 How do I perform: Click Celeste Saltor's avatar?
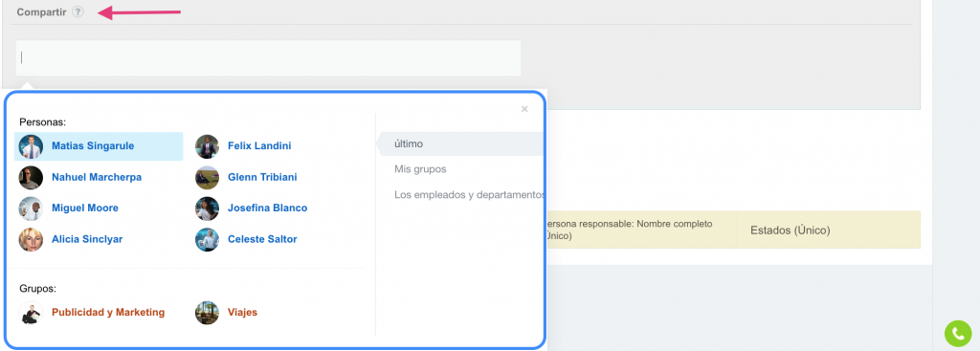click(207, 239)
